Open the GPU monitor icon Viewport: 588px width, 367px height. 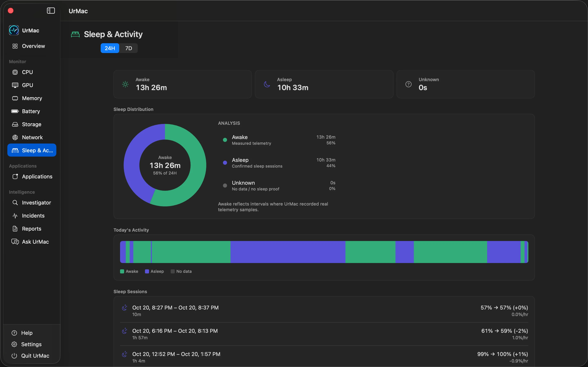pyautogui.click(x=15, y=85)
